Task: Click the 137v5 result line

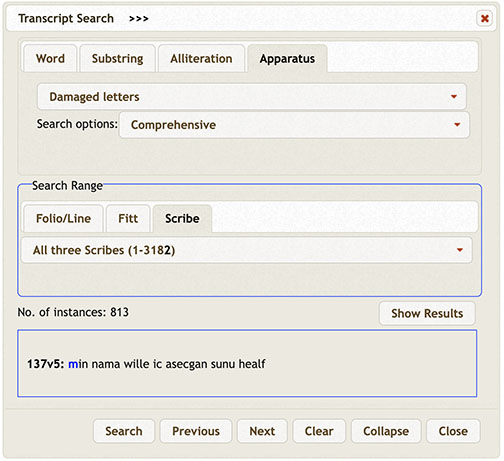Action: pos(146,364)
